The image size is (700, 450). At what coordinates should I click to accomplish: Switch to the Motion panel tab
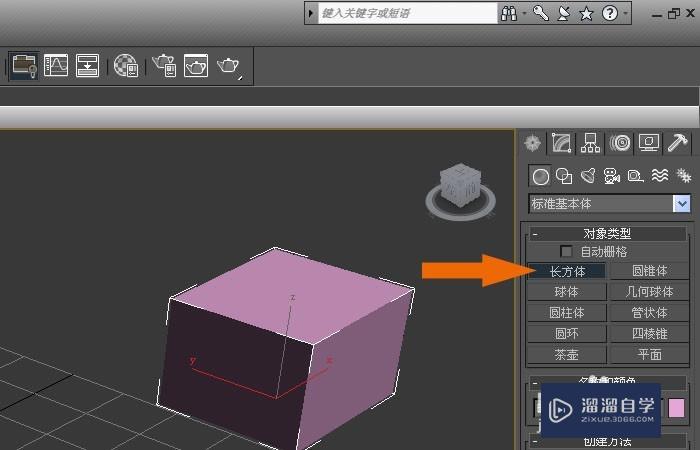point(620,143)
